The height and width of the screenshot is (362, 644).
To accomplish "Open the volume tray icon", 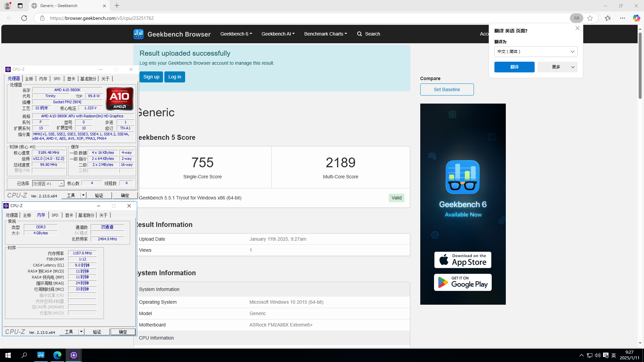I will point(597,355).
